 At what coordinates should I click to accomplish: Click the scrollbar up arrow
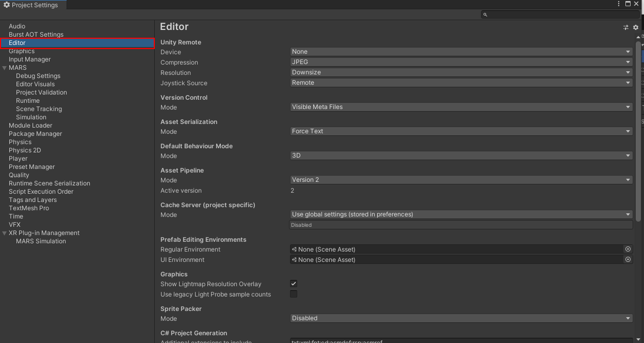coord(638,37)
